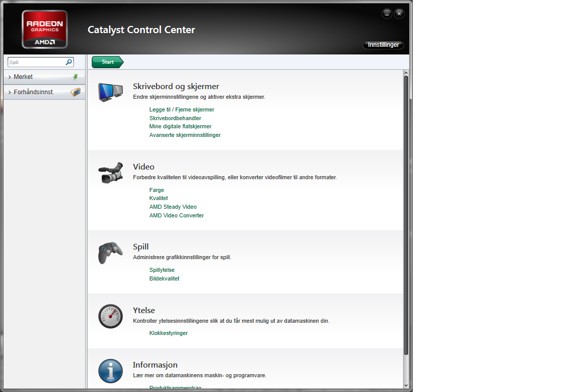Click the blue information icon
Screen dimensions: 587x392
(x=111, y=371)
